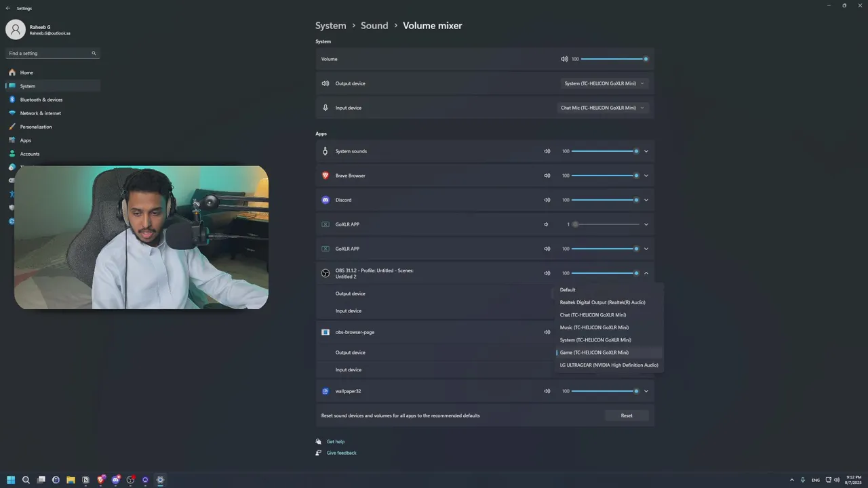Expand the Brave Browser row
Image resolution: width=868 pixels, height=488 pixels.
(x=646, y=176)
